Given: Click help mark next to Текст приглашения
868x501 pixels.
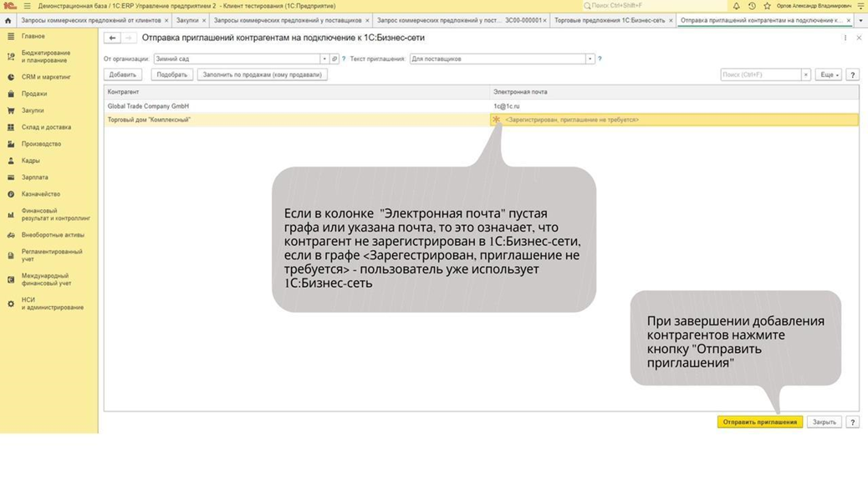Looking at the screenshot, I should click(600, 59).
